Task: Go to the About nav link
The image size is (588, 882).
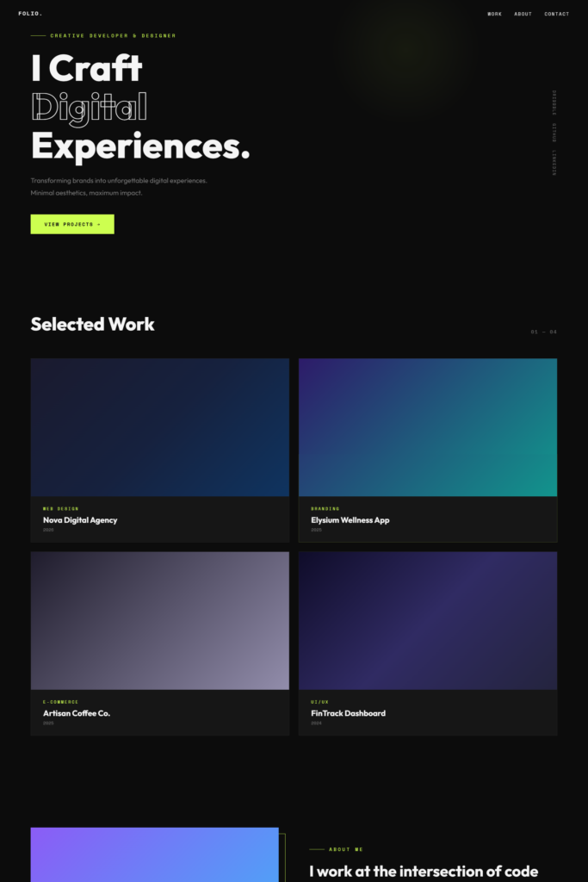Action: [523, 14]
